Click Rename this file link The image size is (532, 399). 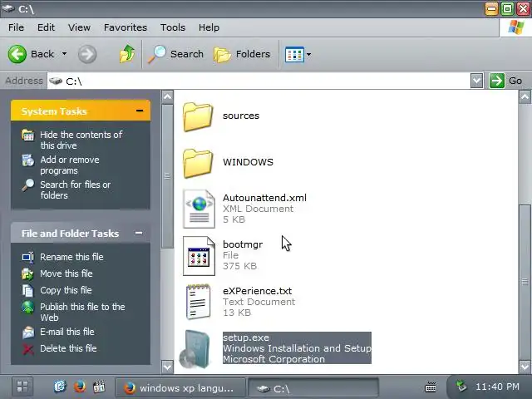pos(71,257)
